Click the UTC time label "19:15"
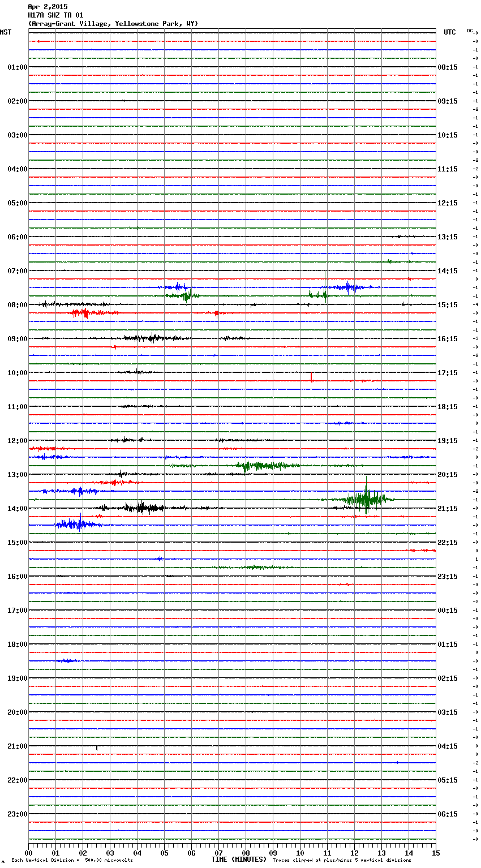 (x=448, y=441)
